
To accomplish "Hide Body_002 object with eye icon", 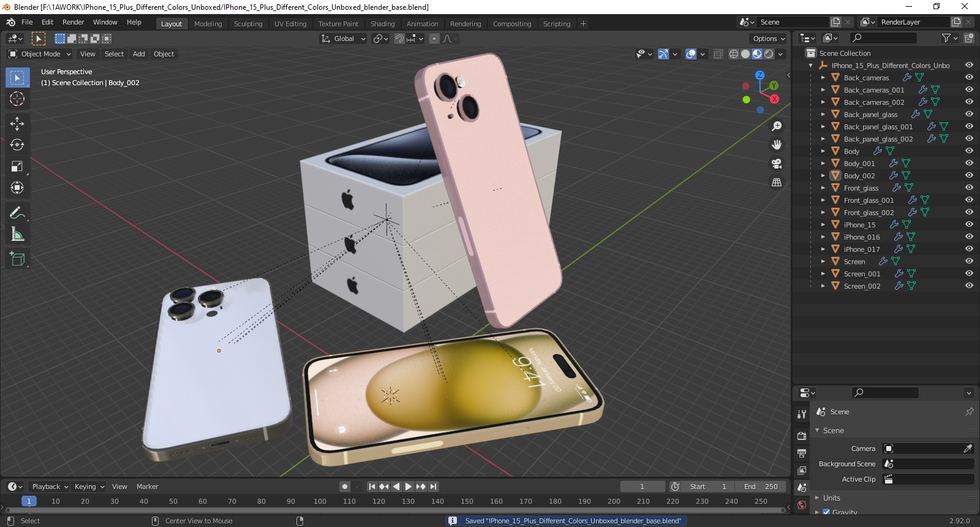I will click(x=969, y=176).
